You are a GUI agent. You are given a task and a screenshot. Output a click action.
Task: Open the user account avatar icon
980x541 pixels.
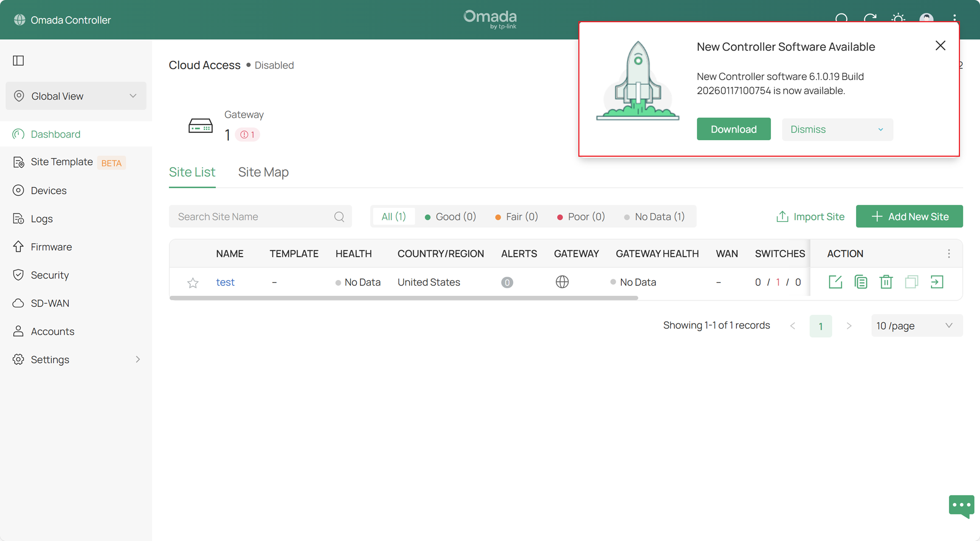click(926, 19)
